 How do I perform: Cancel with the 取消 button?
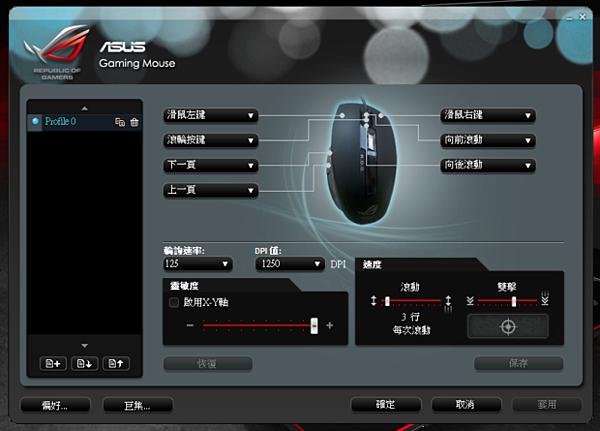click(x=466, y=405)
